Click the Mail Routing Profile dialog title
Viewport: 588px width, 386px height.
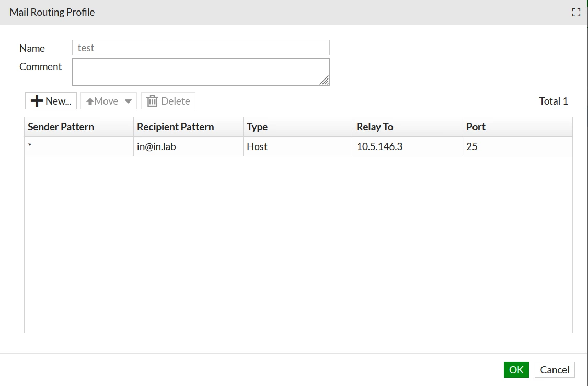(52, 12)
